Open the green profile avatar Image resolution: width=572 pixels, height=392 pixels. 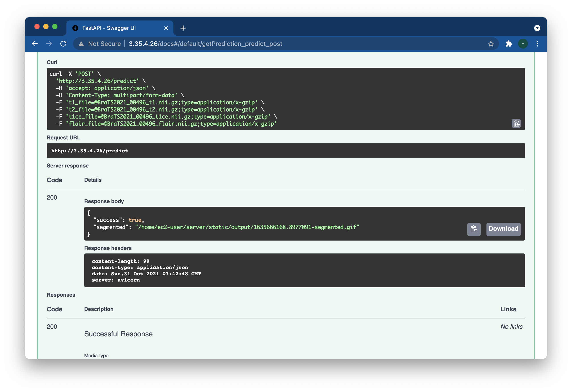[523, 44]
